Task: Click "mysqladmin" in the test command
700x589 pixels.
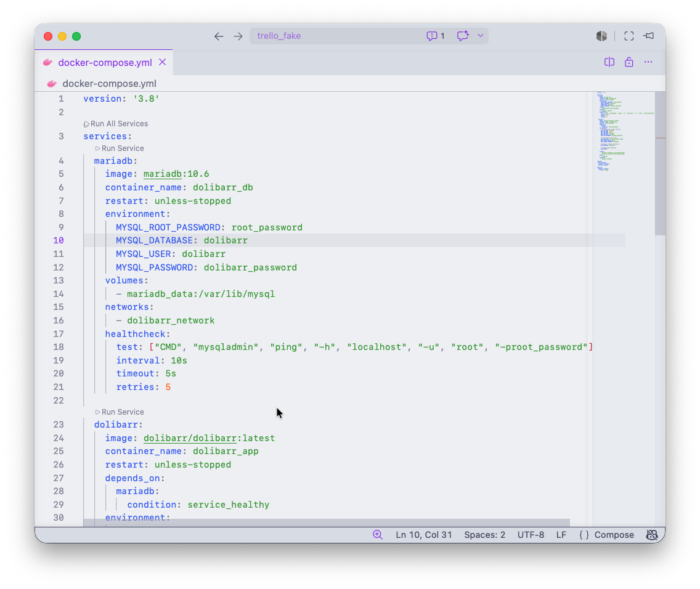Action: tap(226, 347)
